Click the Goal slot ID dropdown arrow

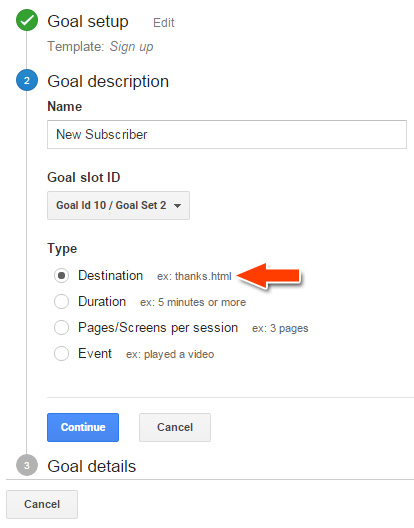coord(178,205)
